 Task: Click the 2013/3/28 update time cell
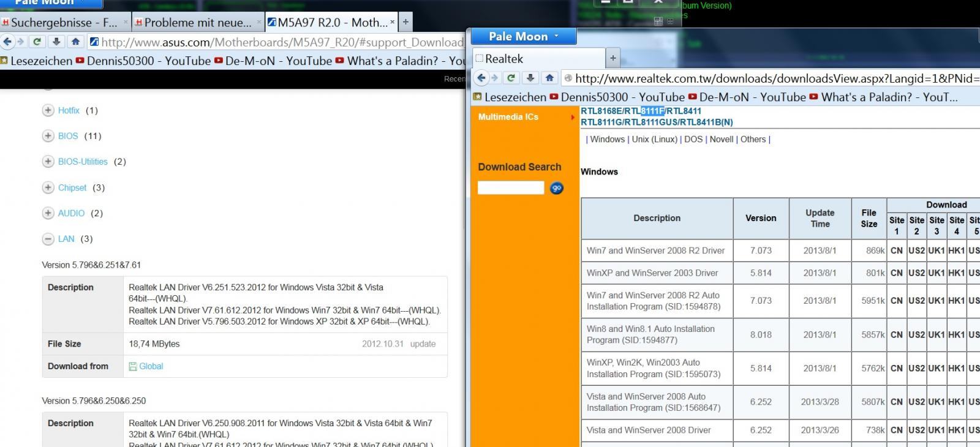pos(820,402)
